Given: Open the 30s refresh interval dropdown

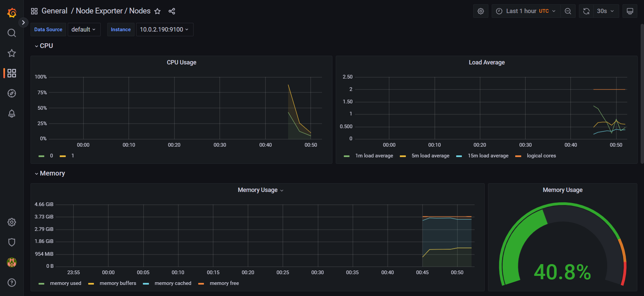Looking at the screenshot, I should (606, 11).
